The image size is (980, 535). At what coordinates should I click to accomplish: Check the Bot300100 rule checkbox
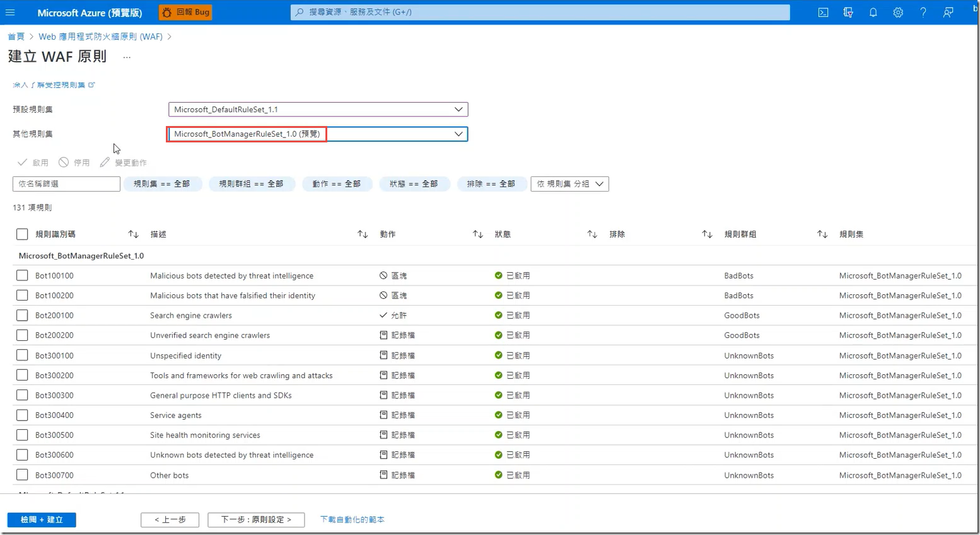click(x=22, y=355)
